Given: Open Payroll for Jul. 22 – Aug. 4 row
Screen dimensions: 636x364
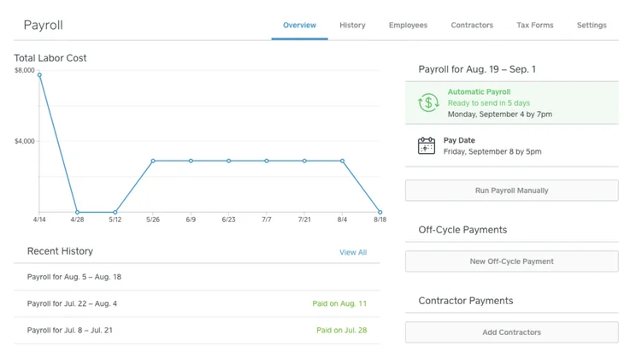Looking at the screenshot, I should point(197,303).
